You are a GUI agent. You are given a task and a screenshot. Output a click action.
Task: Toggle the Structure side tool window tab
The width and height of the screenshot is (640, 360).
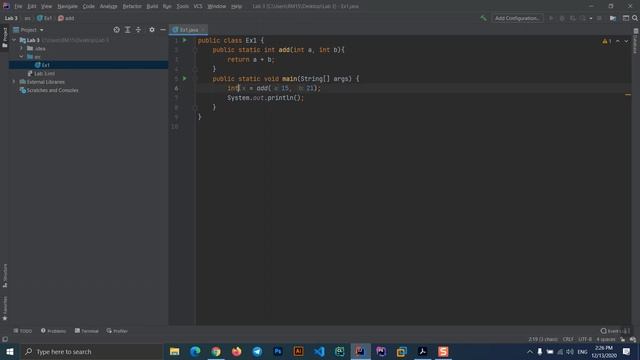click(x=4, y=276)
